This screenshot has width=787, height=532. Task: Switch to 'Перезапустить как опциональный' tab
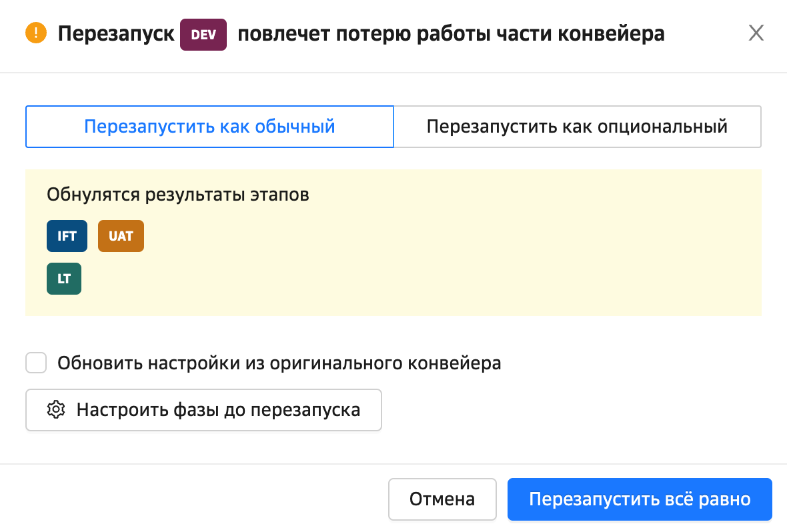pos(577,126)
